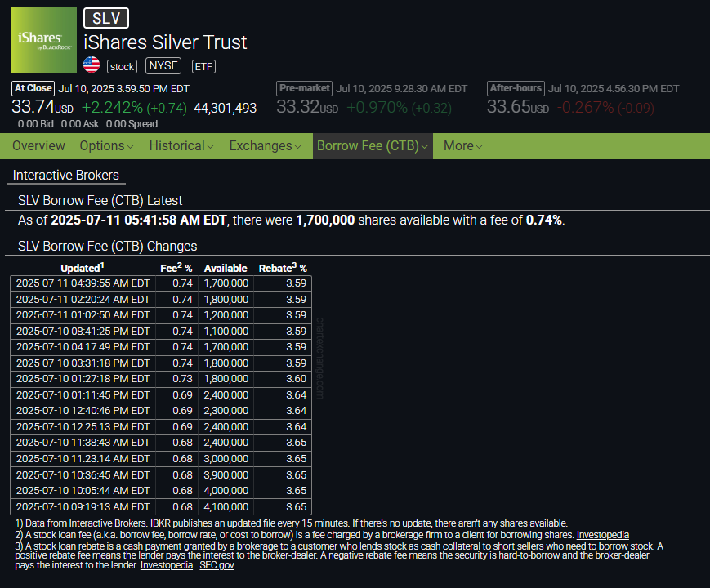Screen dimensions: 710x588
Task: Click the Available column header
Action: 226,269
